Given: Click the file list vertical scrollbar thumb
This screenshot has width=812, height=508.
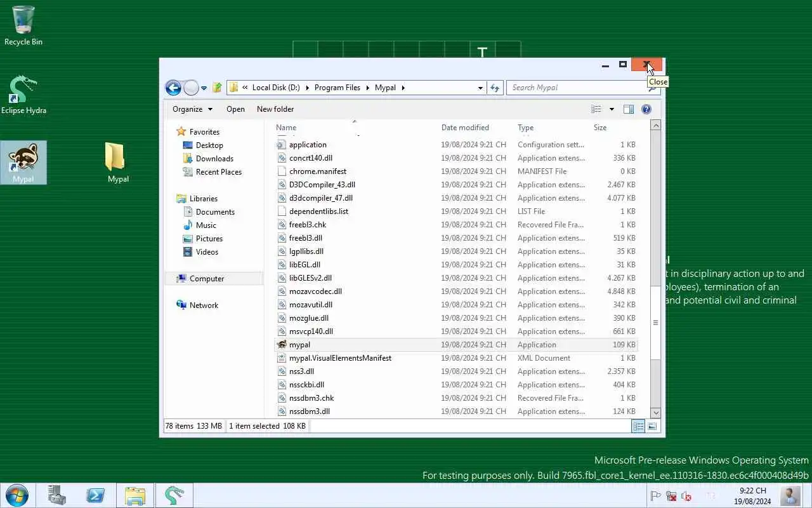Looking at the screenshot, I should (x=656, y=323).
